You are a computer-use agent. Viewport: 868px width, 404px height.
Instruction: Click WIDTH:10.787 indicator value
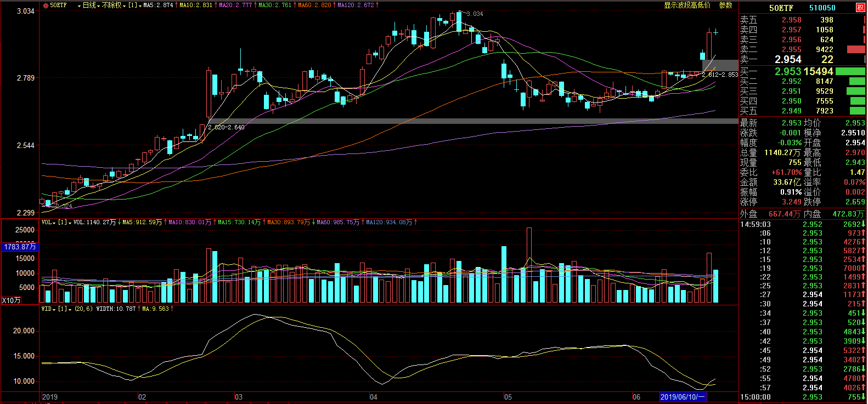(x=116, y=309)
